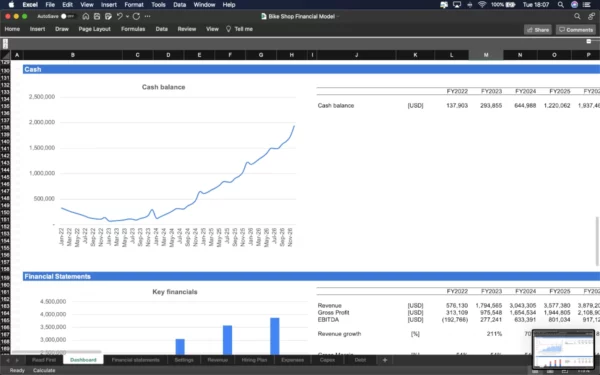Click the Home icon in the title bar
This screenshot has width=600, height=375.
coord(86,16)
